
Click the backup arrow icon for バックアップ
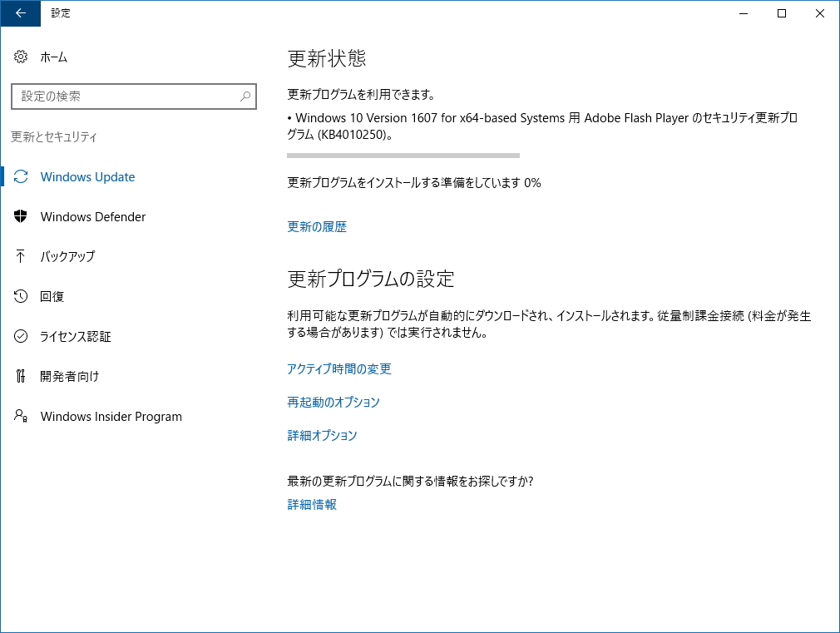pyautogui.click(x=21, y=256)
